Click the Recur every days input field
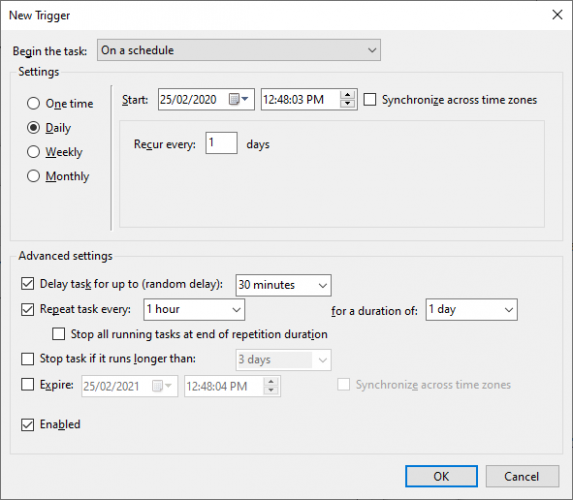This screenshot has height=500, width=573. pyautogui.click(x=221, y=143)
